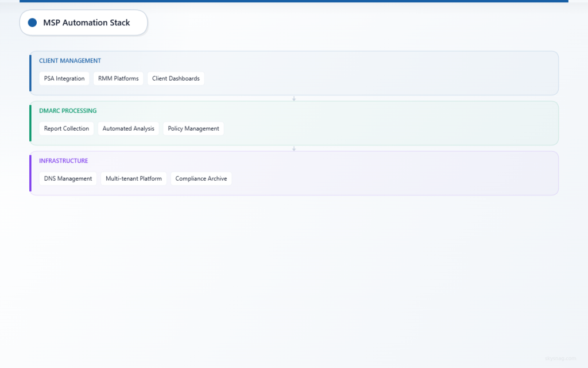The width and height of the screenshot is (588, 368).
Task: Click the blue bar at the top of the page
Action: (x=294, y=2)
